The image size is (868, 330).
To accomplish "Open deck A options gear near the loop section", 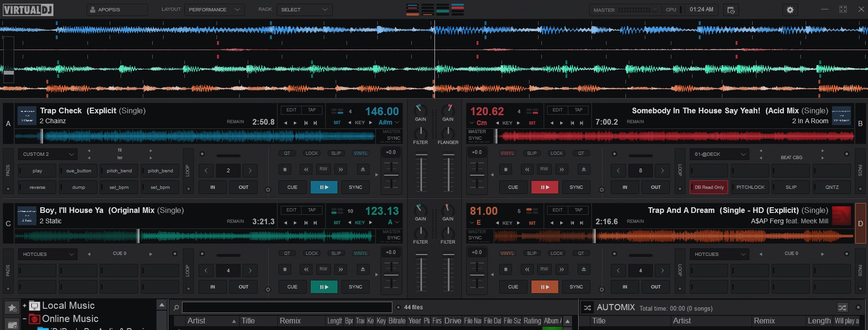I will [x=268, y=190].
